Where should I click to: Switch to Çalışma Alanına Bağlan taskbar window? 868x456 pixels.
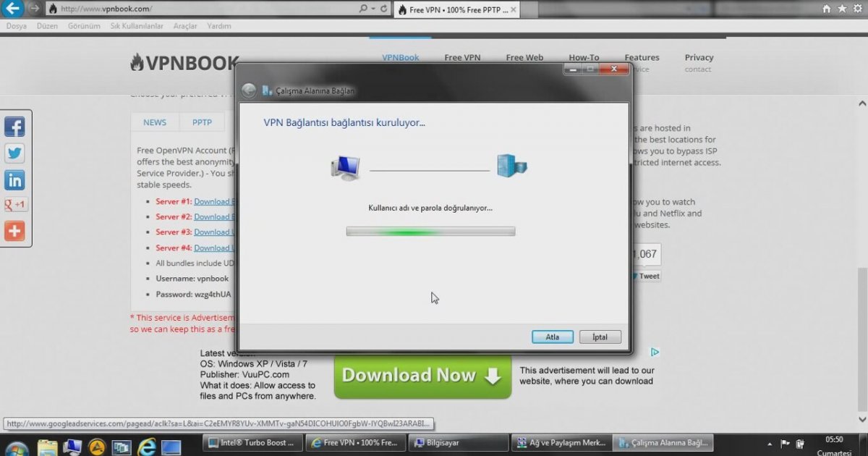click(663, 442)
